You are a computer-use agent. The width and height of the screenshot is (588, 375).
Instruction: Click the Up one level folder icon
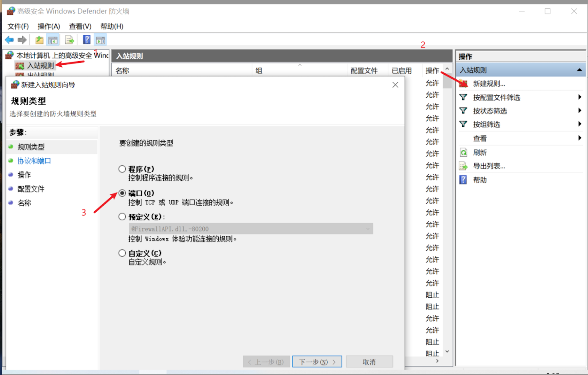pyautogui.click(x=39, y=40)
